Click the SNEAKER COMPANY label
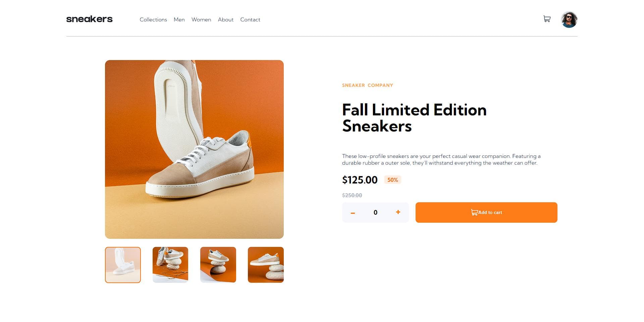The height and width of the screenshot is (322, 644). click(367, 85)
